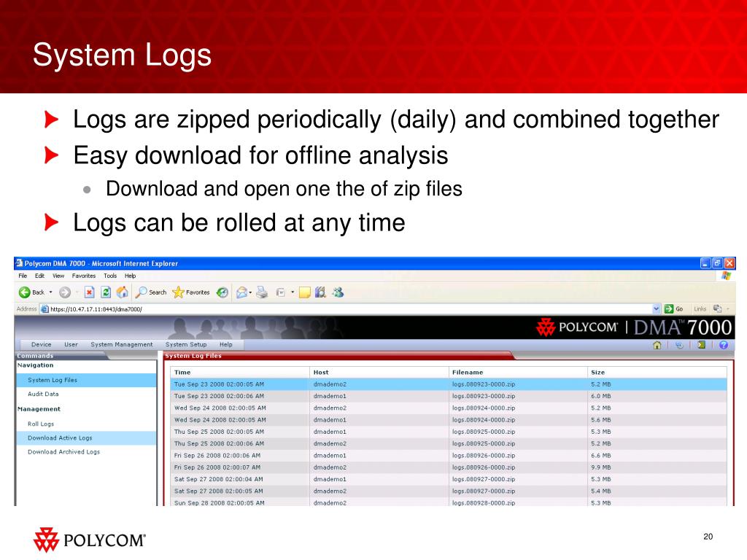Select the 5.6 MB size row

tap(449, 420)
